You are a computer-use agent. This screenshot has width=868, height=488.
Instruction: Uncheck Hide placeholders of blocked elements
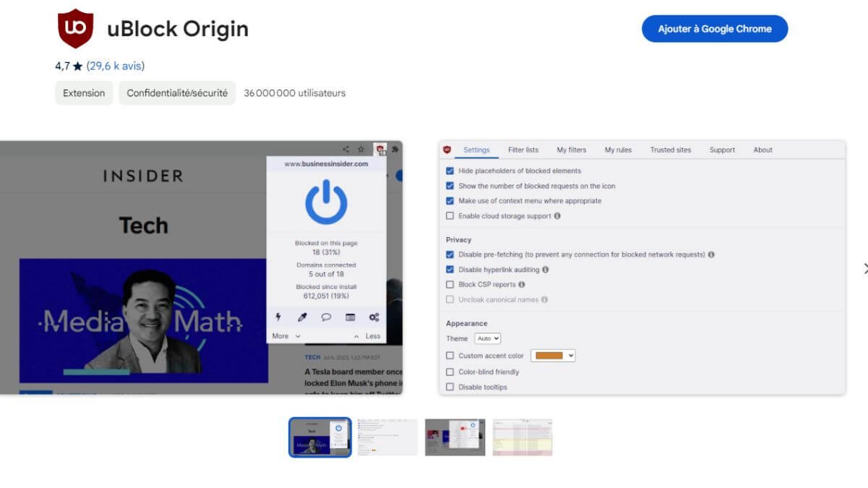(450, 171)
